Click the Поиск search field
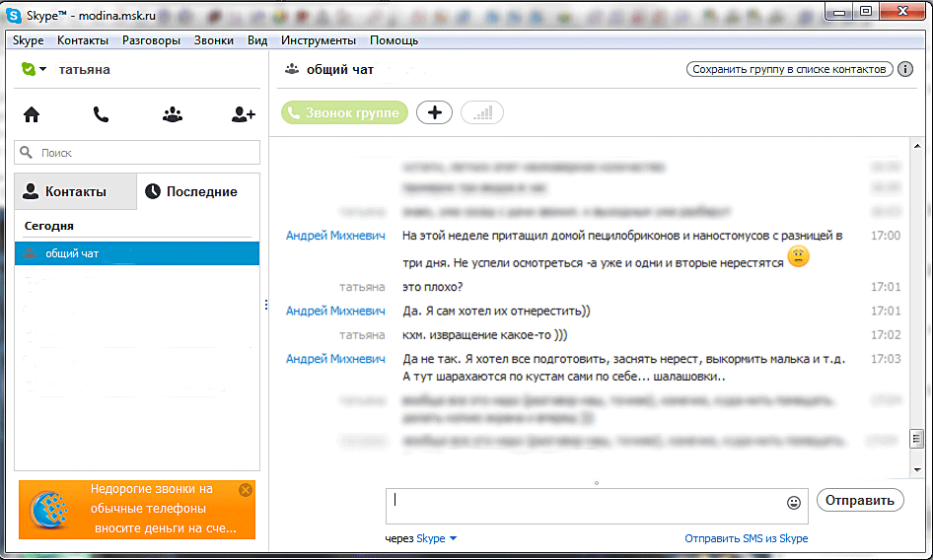 point(137,153)
